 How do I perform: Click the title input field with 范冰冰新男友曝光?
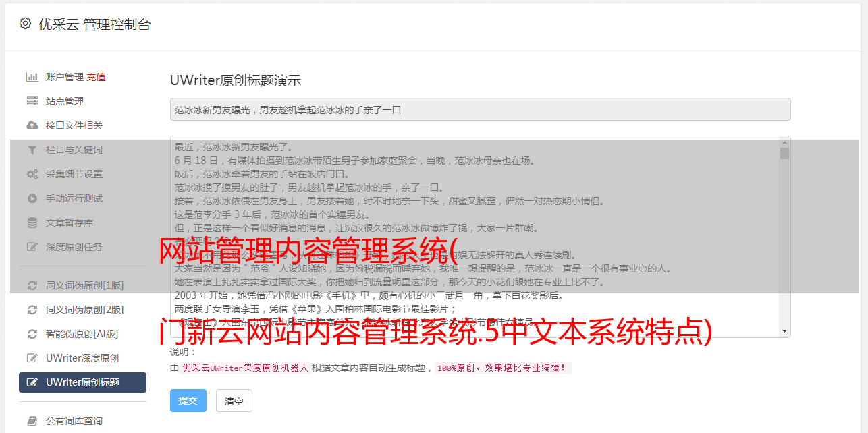481,109
